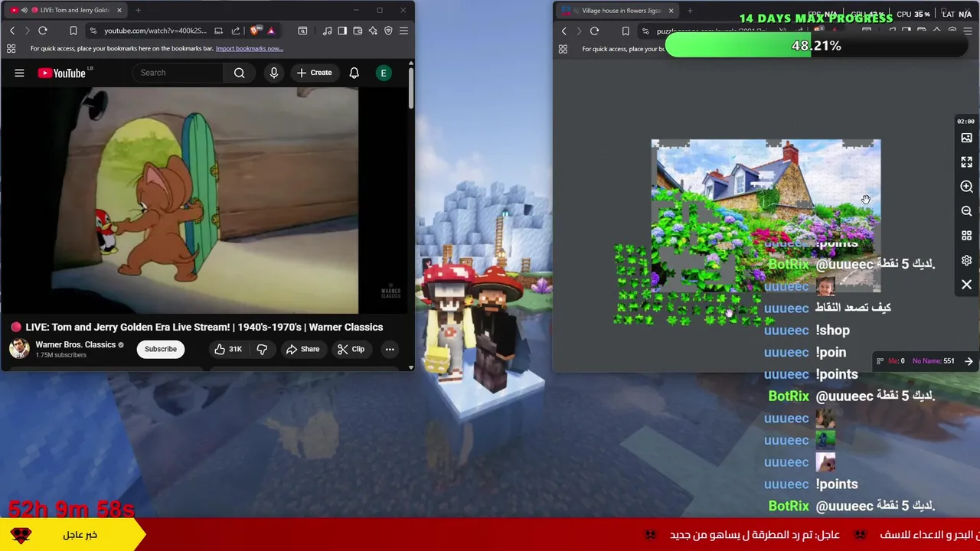Screen dimensions: 980x551
Task: Close the puzzle side toolbar X
Action: [966, 285]
